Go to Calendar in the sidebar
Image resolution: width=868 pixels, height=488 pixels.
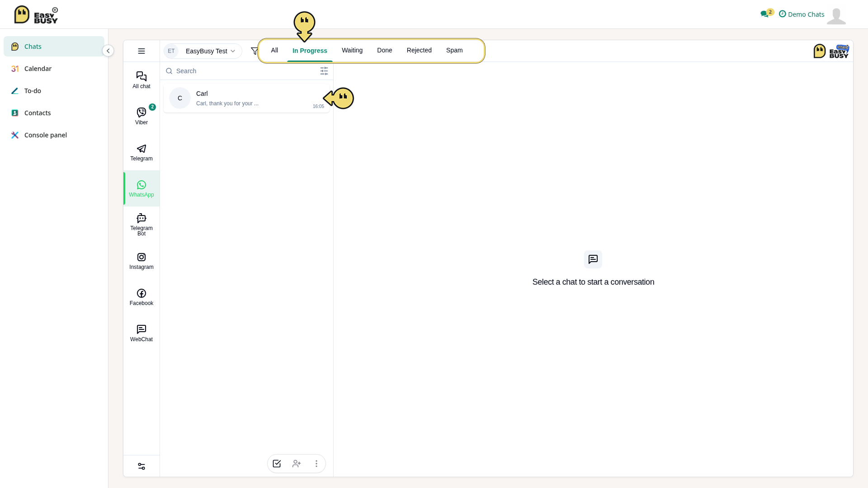click(54, 69)
